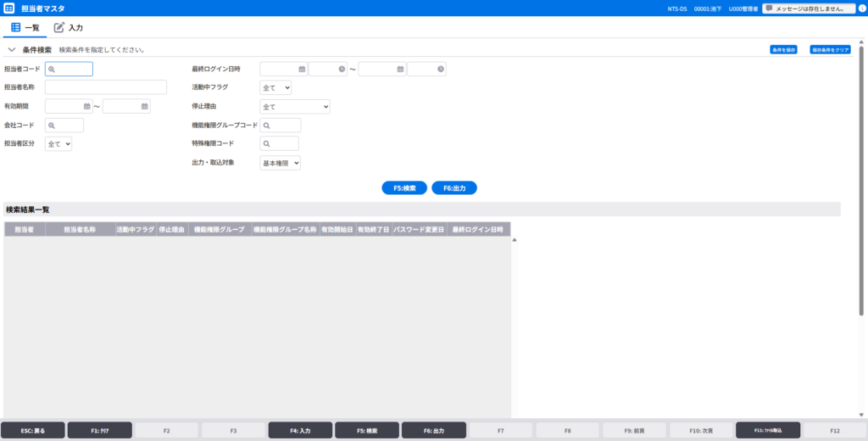This screenshot has height=441, width=868.
Task: Click the 有効開始日 column header
Action: pos(337,229)
